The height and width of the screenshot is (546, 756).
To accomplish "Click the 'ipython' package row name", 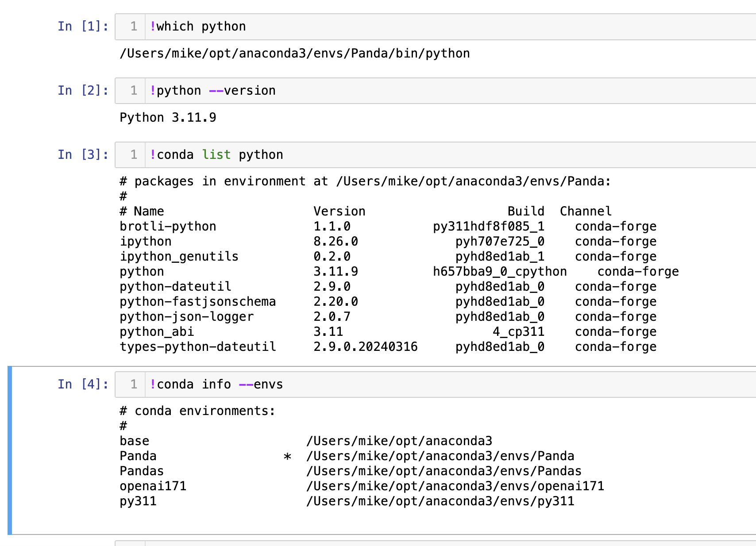I will click(x=146, y=242).
